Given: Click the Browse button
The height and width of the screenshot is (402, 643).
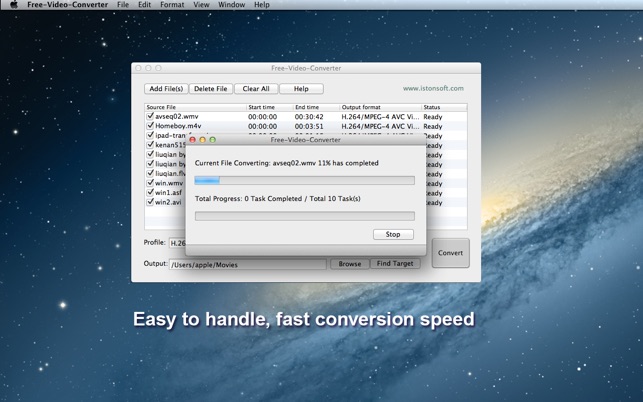Looking at the screenshot, I should click(350, 264).
